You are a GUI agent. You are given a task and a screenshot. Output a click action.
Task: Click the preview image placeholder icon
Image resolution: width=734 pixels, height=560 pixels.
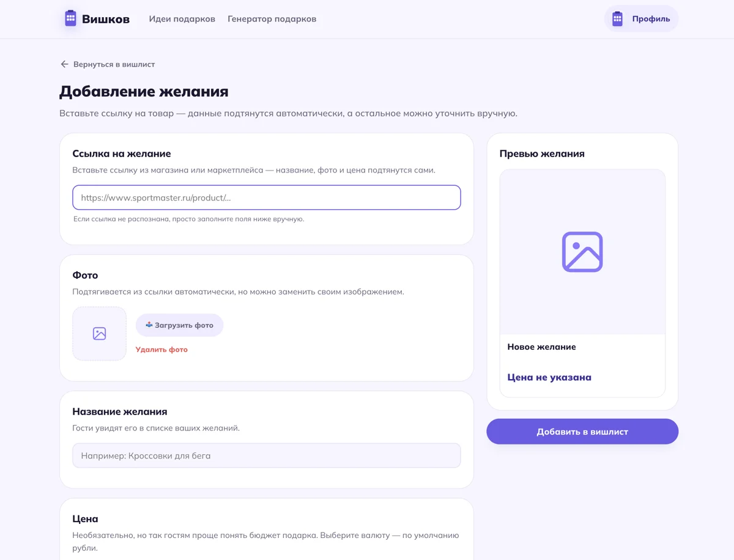pos(582,251)
